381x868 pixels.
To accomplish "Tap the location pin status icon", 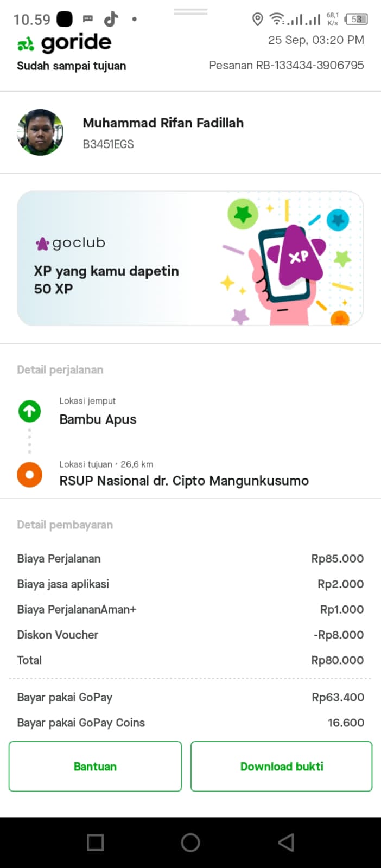I will coord(258,20).
